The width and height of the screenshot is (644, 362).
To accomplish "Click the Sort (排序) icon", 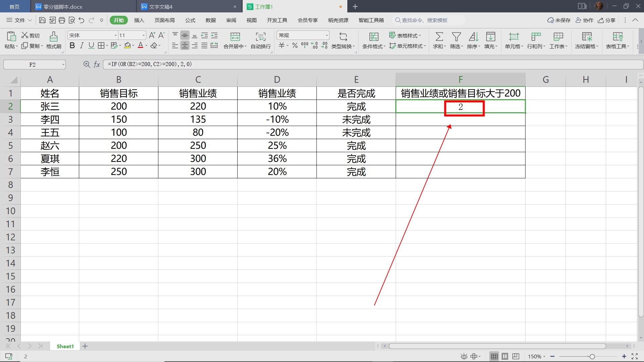I will [473, 37].
